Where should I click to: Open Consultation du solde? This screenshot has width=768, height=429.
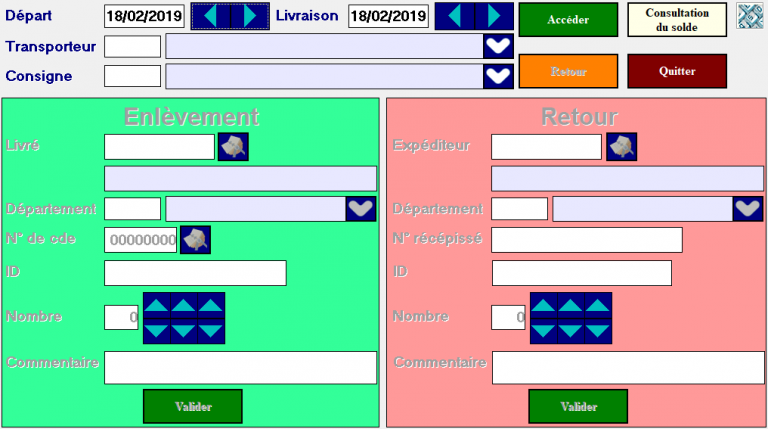tap(677, 20)
